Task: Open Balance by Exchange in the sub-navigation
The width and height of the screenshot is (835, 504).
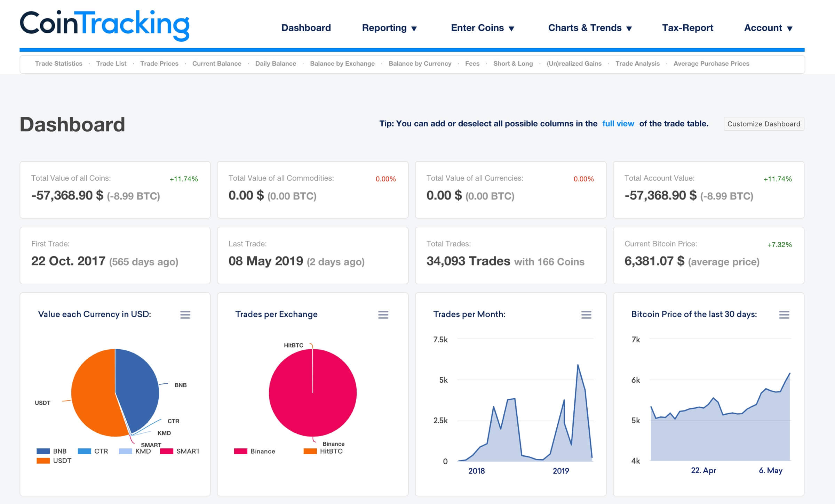Action: pos(342,64)
